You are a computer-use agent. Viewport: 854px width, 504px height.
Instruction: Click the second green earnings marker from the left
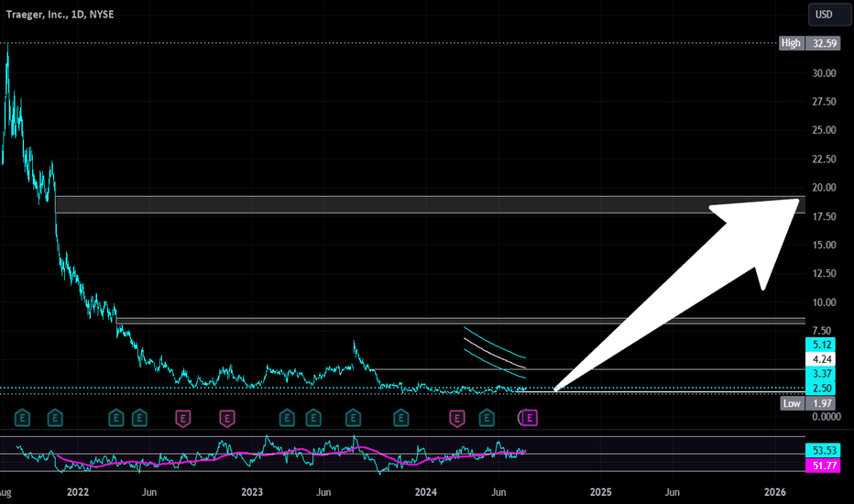click(55, 418)
